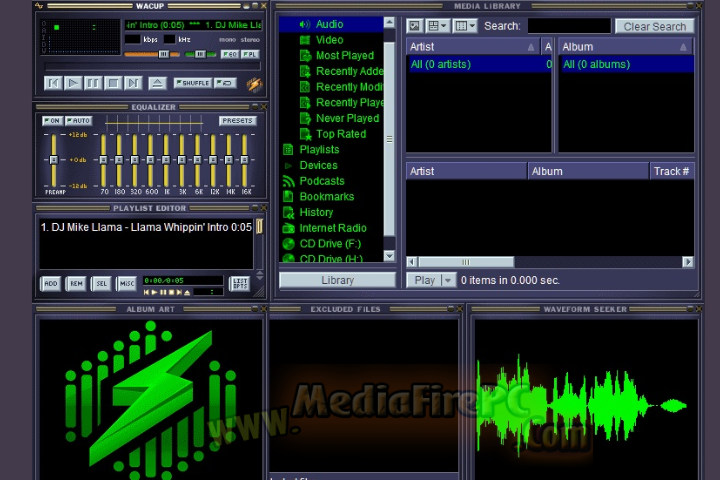720x480 pixels.
Task: Click mini stop button in playlist editor
Action: (x=171, y=292)
